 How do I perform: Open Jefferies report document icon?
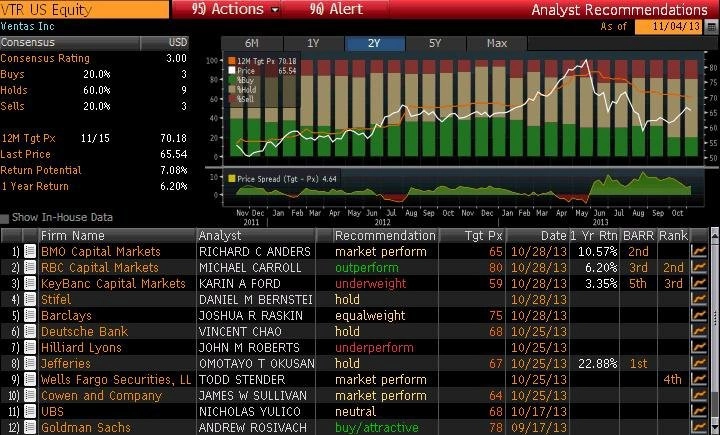click(30, 363)
